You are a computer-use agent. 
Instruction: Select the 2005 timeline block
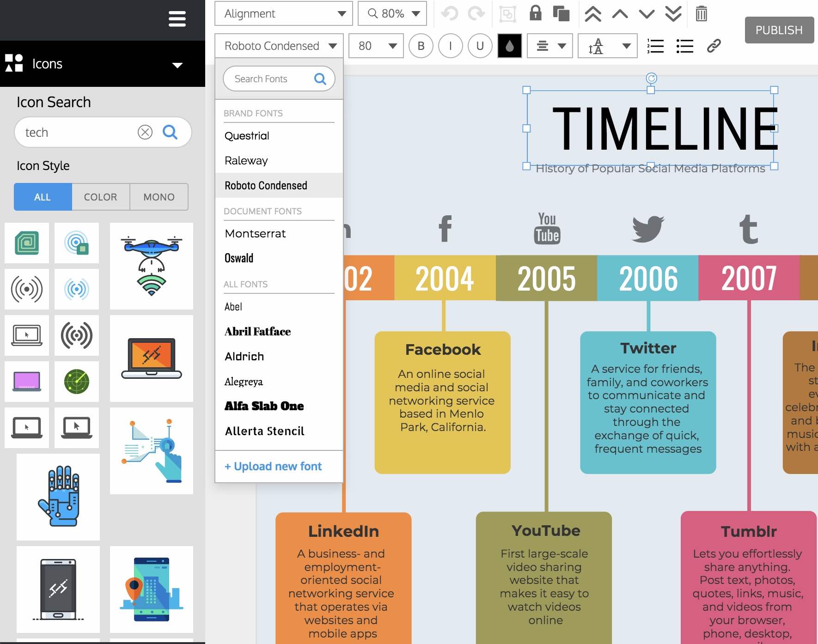pyautogui.click(x=546, y=278)
